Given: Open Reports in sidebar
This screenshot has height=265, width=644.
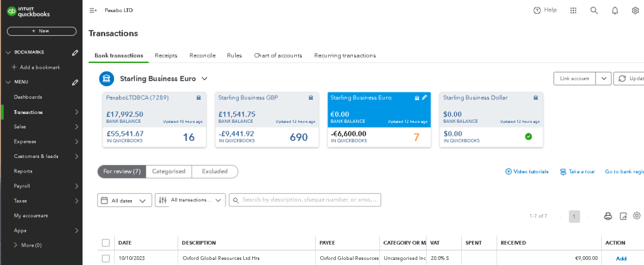Looking at the screenshot, I should (x=23, y=171).
